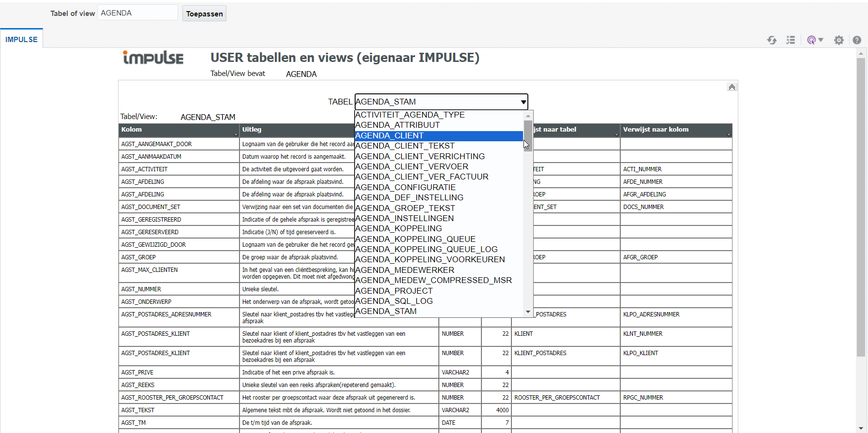This screenshot has height=433, width=868.
Task: Click AGST_ONDERWERP cell
Action: click(x=179, y=302)
